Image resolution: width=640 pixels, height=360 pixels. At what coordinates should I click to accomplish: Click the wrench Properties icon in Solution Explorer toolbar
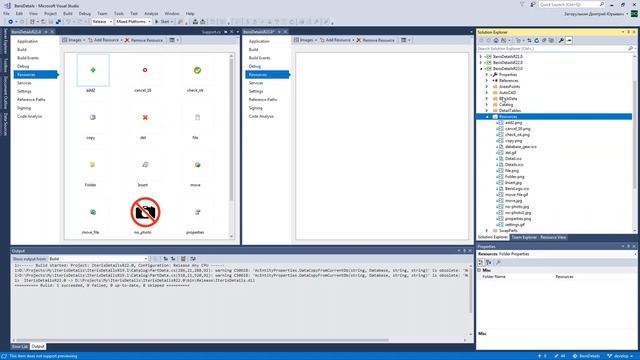(x=561, y=40)
